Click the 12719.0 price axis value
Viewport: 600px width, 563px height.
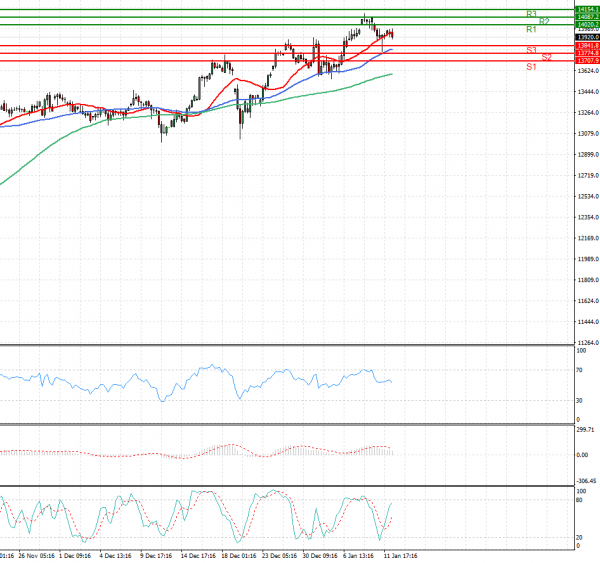coord(588,176)
